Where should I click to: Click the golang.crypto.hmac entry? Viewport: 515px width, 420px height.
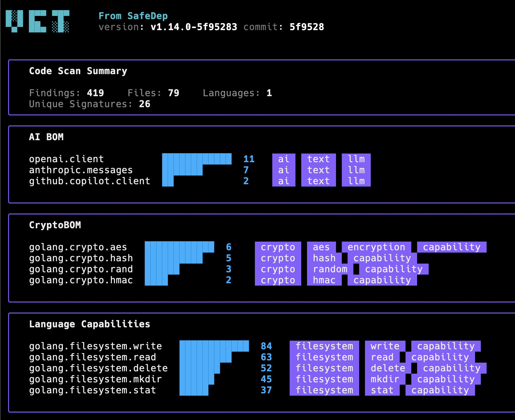(81, 280)
